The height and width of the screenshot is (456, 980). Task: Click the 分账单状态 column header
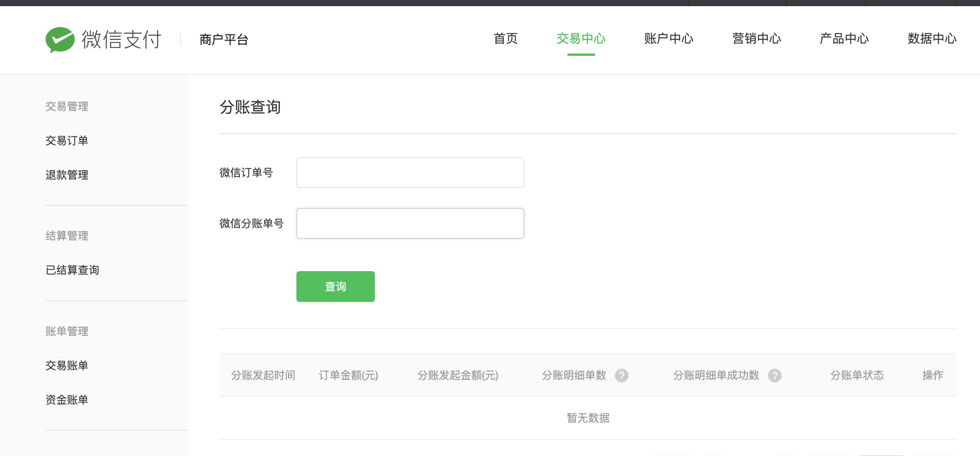pyautogui.click(x=857, y=375)
